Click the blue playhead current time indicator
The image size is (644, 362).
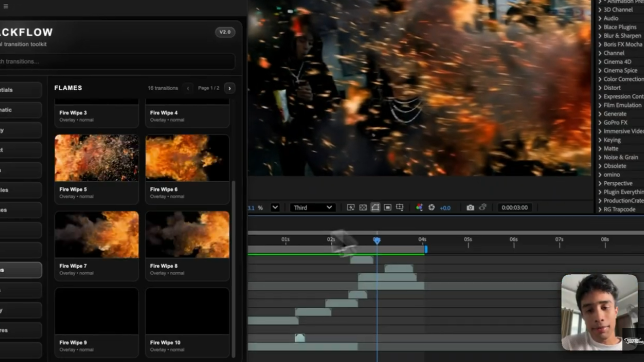pos(377,241)
